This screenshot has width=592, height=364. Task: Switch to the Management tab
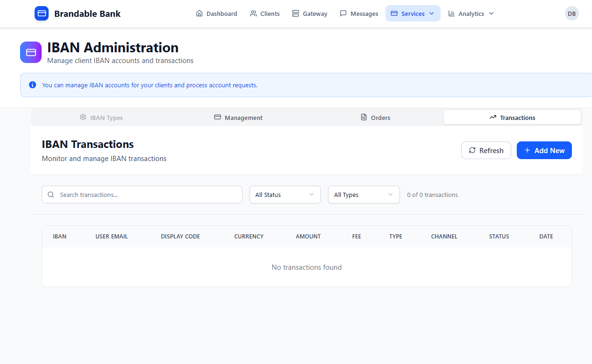[238, 117]
